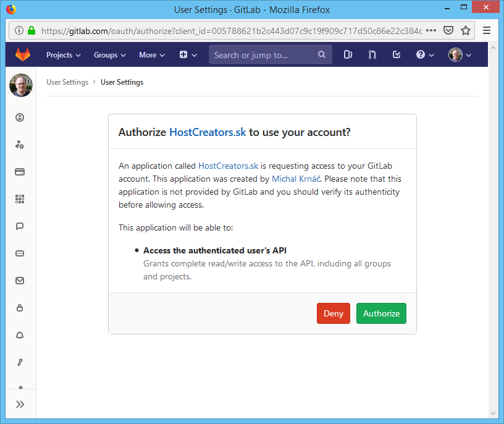The height and width of the screenshot is (424, 504).
Task: Open the Groups dropdown menu
Action: (x=109, y=55)
